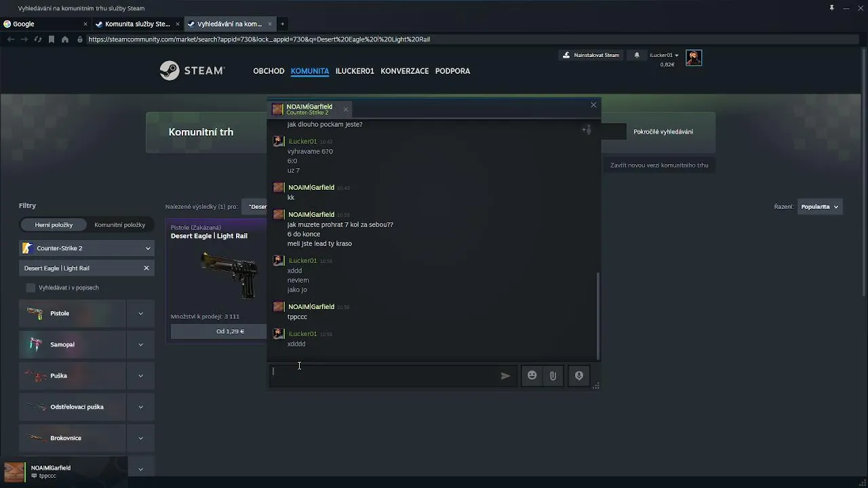868x488 pixels.
Task: Expand the NOAIM|Garfield friend bar chevron
Action: point(140,469)
